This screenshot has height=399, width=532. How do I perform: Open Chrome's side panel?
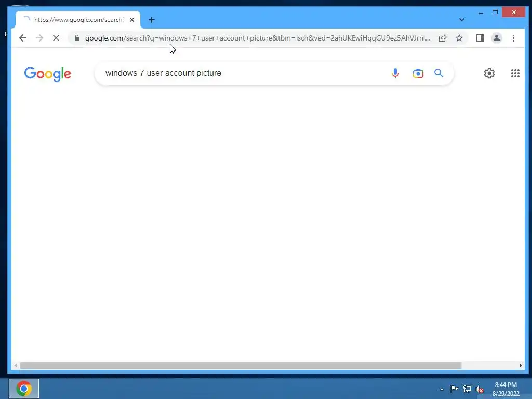480,38
